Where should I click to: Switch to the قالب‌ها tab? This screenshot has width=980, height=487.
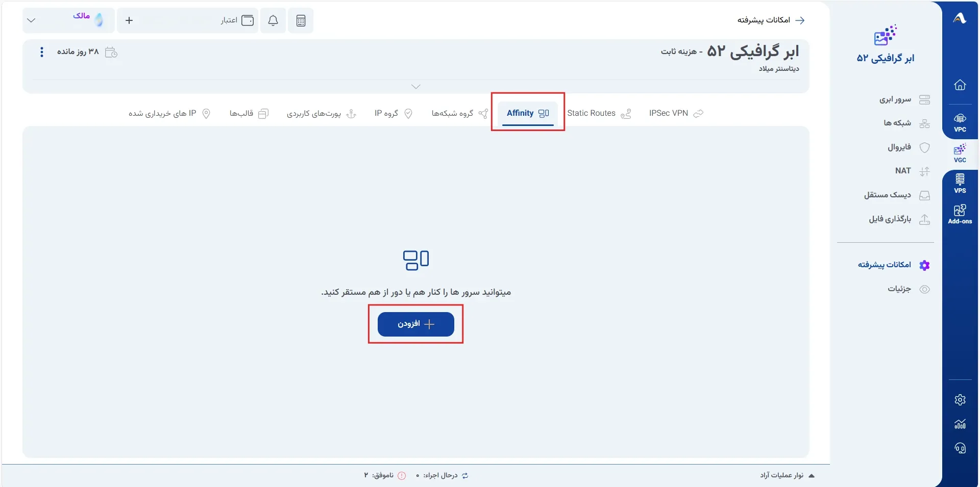249,113
